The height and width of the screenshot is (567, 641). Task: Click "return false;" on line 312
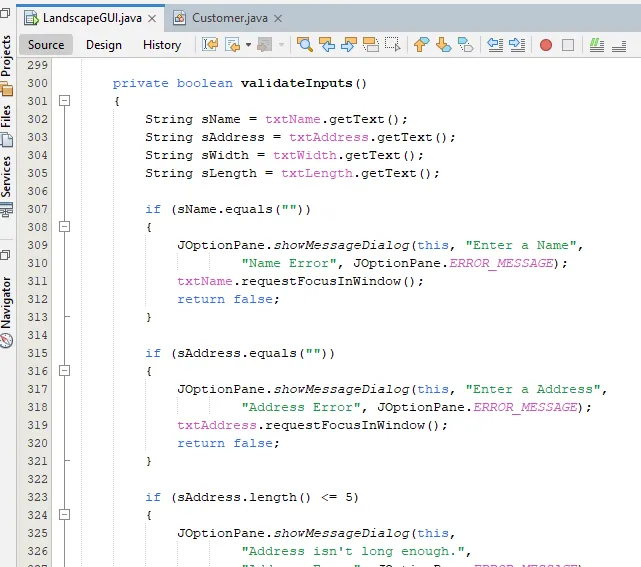tap(229, 299)
